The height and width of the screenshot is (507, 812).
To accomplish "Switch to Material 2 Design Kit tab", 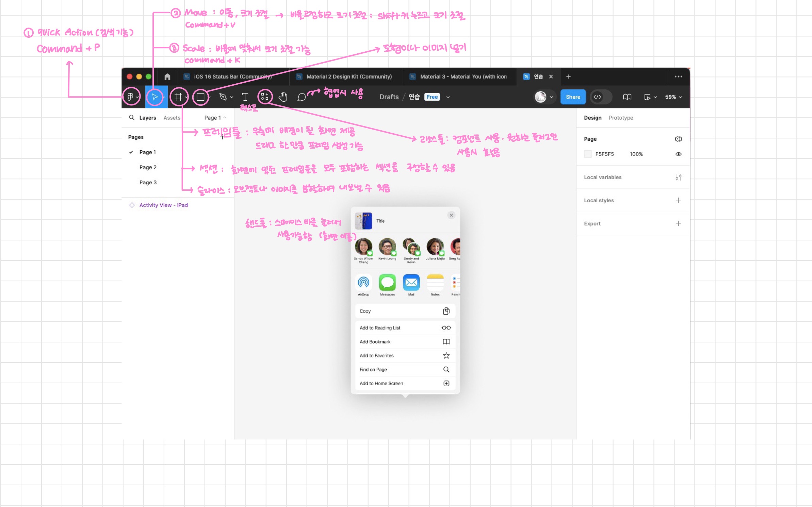I will 346,77.
